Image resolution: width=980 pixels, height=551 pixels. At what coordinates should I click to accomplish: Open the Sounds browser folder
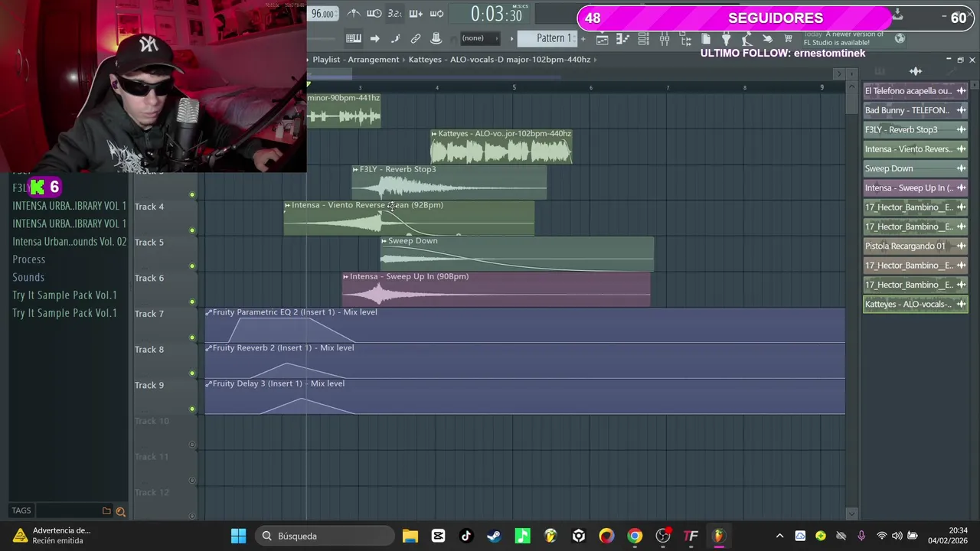pyautogui.click(x=28, y=277)
